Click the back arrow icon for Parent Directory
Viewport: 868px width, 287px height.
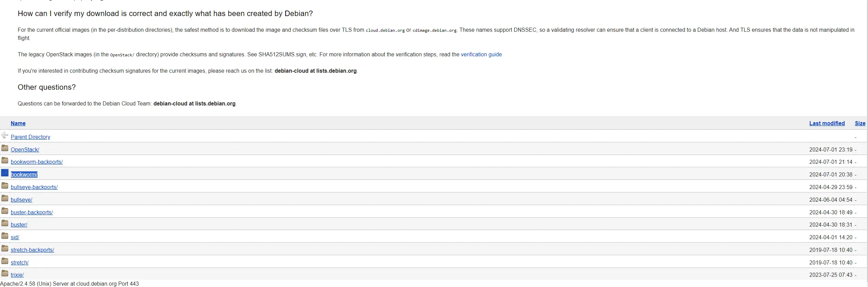click(5, 135)
